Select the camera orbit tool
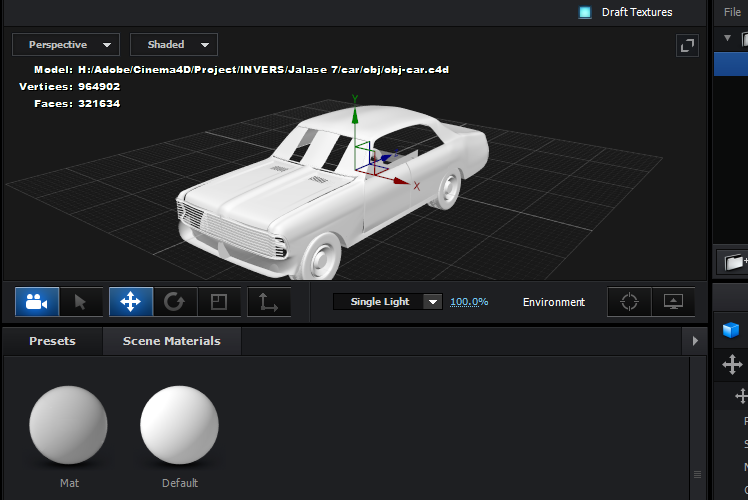748x500 pixels. point(37,302)
